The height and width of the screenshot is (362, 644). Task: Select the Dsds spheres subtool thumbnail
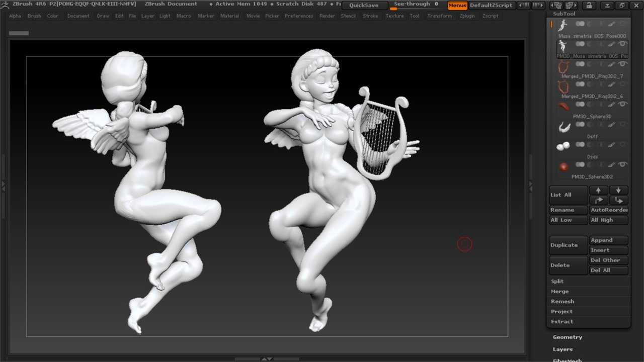pyautogui.click(x=563, y=146)
